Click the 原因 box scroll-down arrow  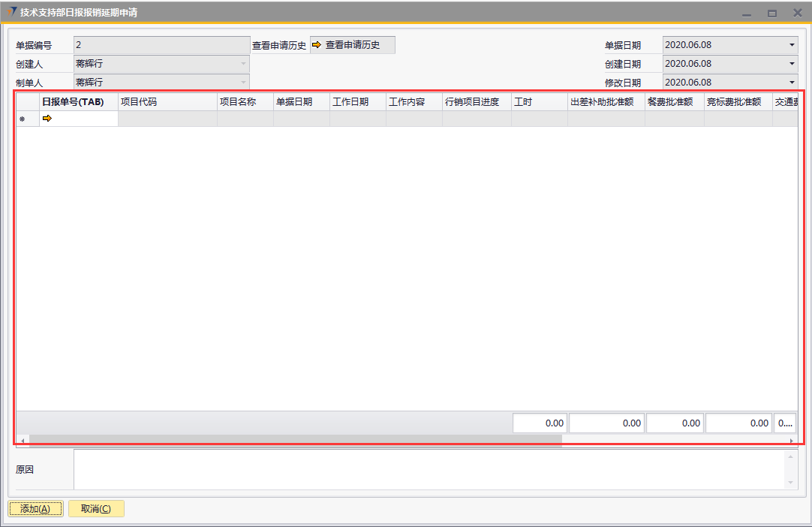[791, 483]
